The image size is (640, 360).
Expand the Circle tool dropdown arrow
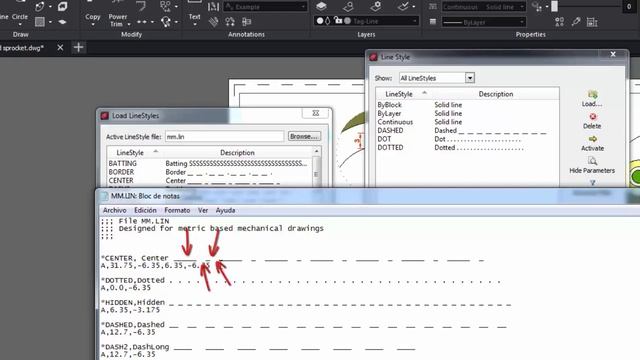(20, 24)
